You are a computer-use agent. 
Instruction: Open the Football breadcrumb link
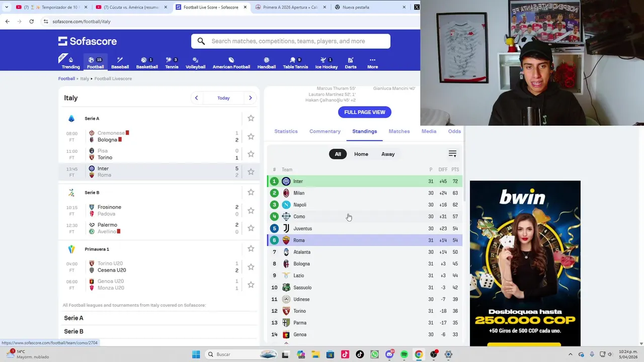point(66,78)
